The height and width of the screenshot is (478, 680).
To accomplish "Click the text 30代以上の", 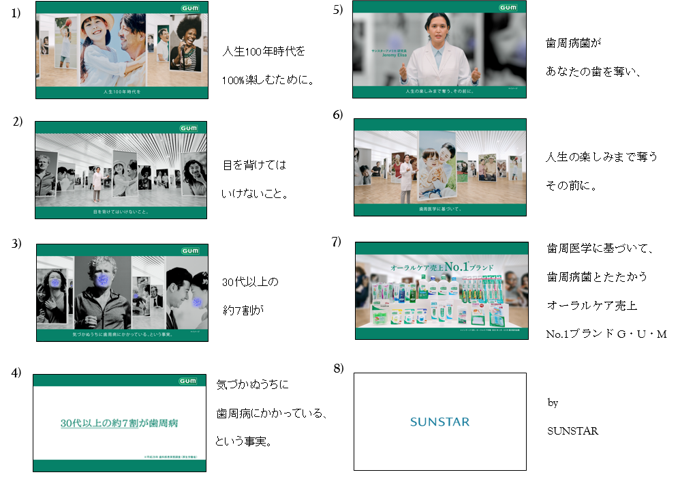I will [250, 282].
